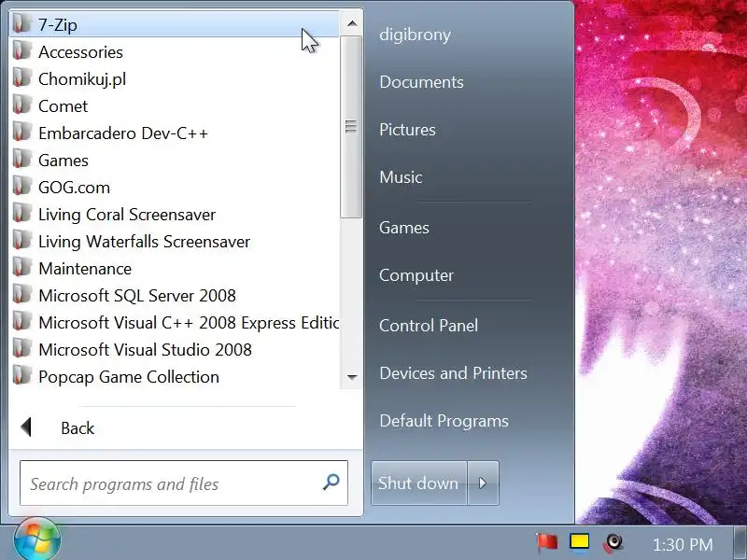747x560 pixels.
Task: Expand the Chomikuj.pl program group
Action: tap(175, 78)
